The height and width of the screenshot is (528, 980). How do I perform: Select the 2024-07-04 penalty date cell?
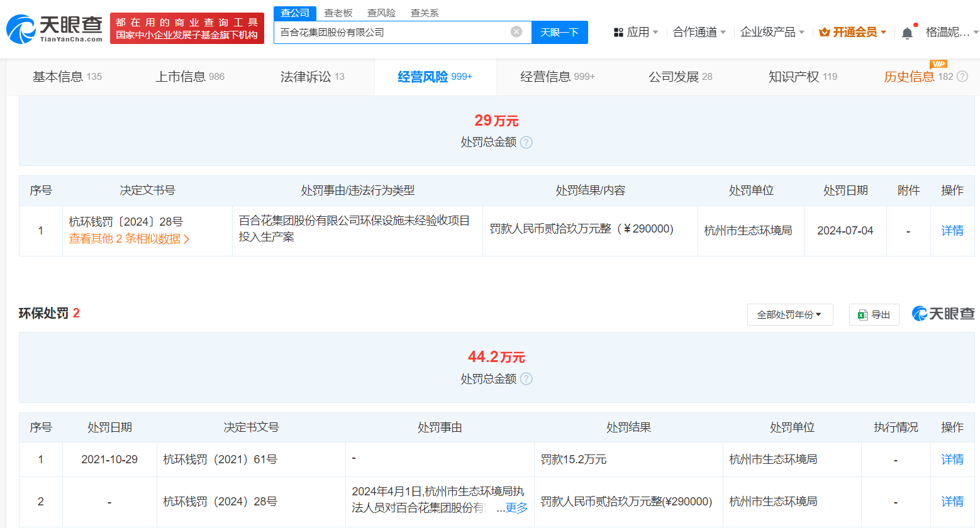tap(845, 231)
